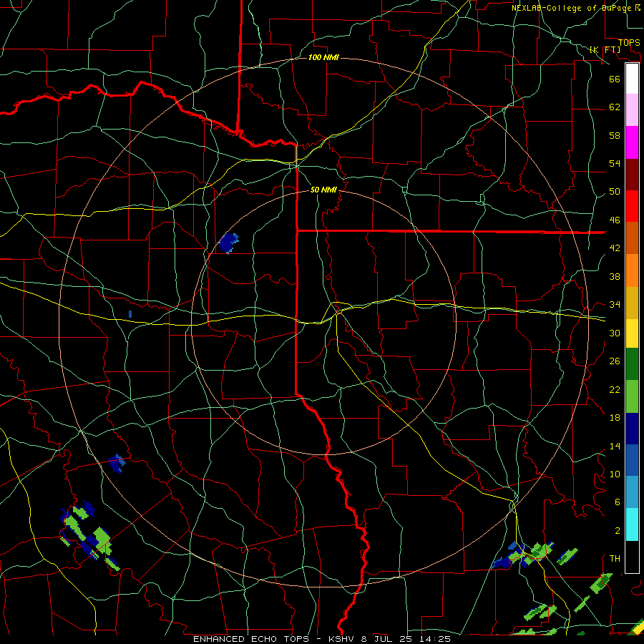Screen dimensions: 644x644
Task: Click the white swatch at legend top
Action: (x=632, y=79)
